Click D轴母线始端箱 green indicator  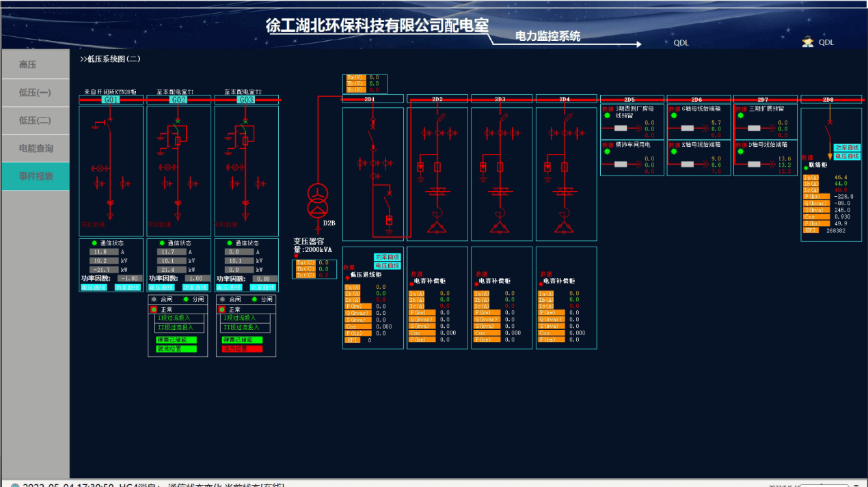(x=740, y=152)
